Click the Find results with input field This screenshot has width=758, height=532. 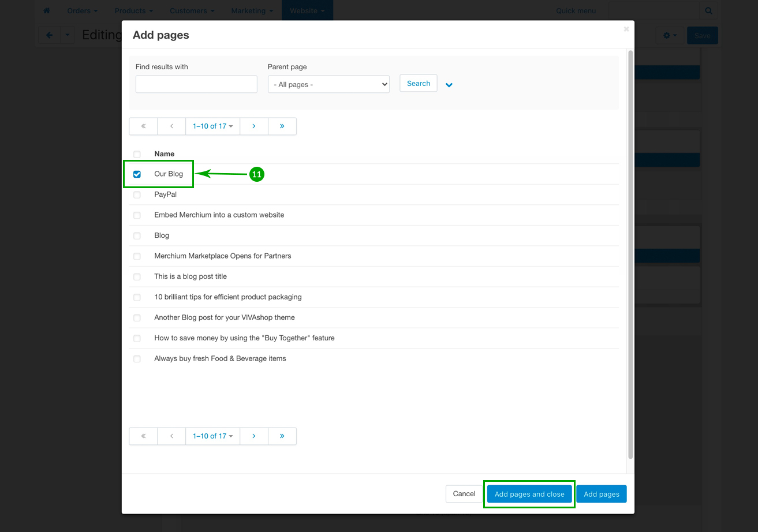click(x=196, y=84)
